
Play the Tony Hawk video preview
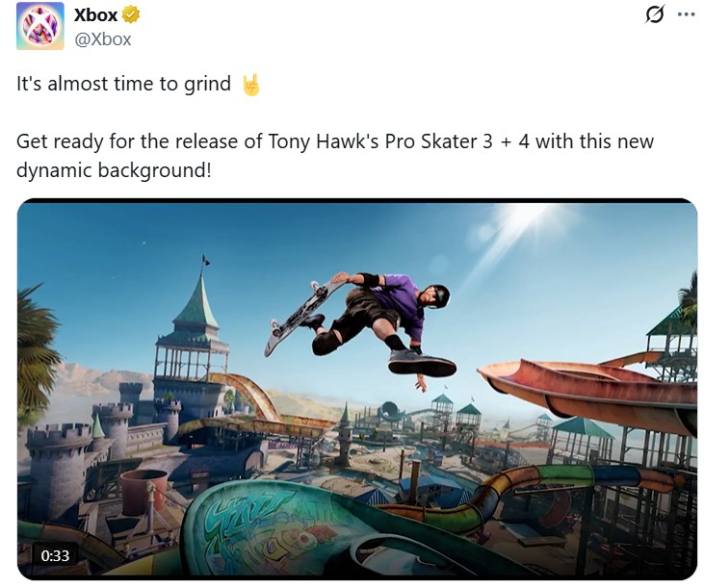[x=357, y=389]
